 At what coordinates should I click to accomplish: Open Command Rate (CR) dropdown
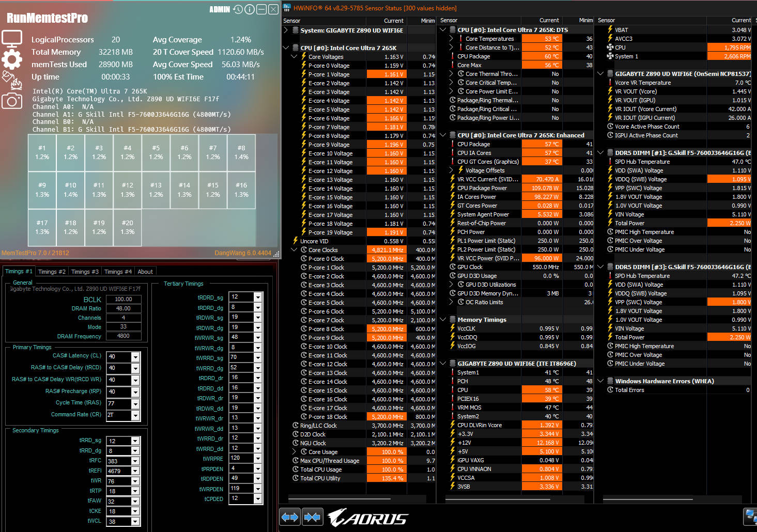135,415
